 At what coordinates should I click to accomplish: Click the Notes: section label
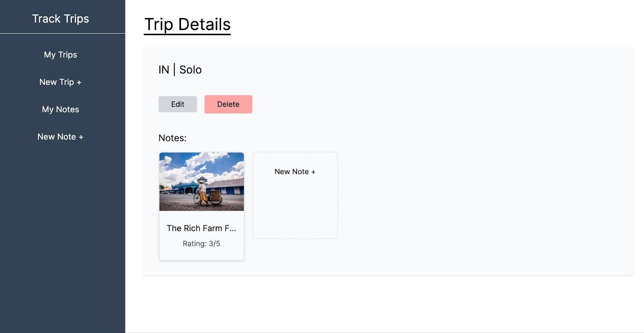point(172,138)
